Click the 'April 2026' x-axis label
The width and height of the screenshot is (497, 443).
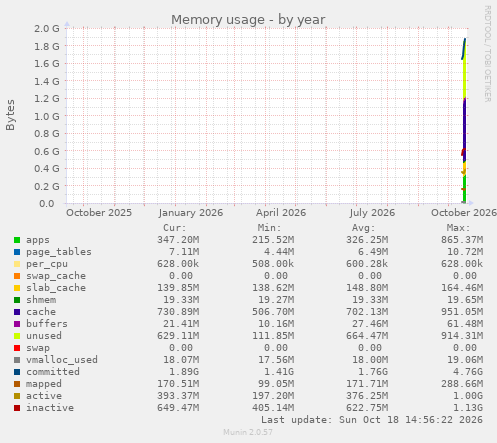point(281,213)
